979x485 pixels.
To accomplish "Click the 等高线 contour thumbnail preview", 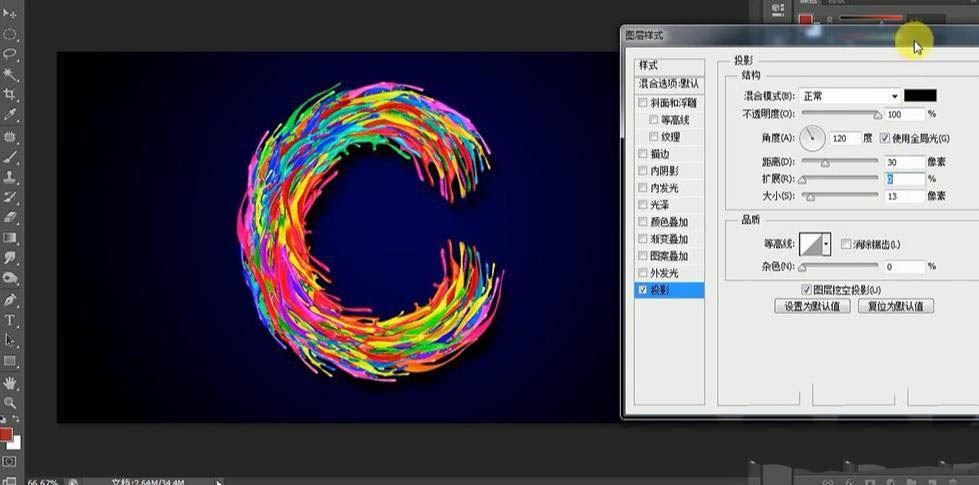I will [808, 244].
